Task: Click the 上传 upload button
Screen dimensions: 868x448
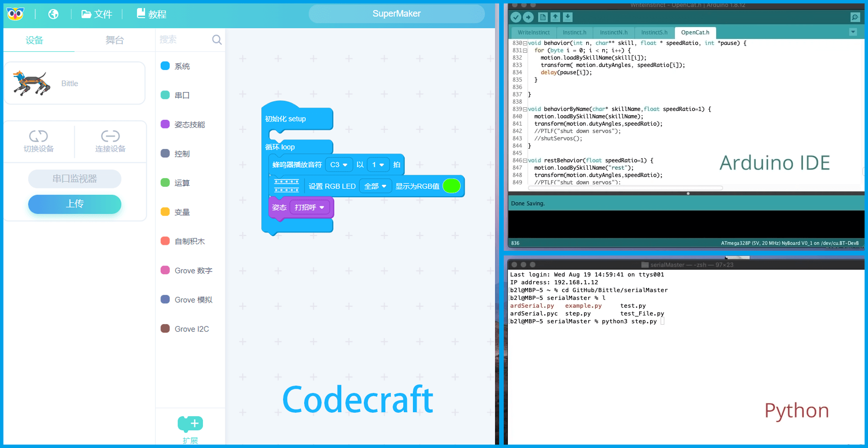Action: (75, 204)
